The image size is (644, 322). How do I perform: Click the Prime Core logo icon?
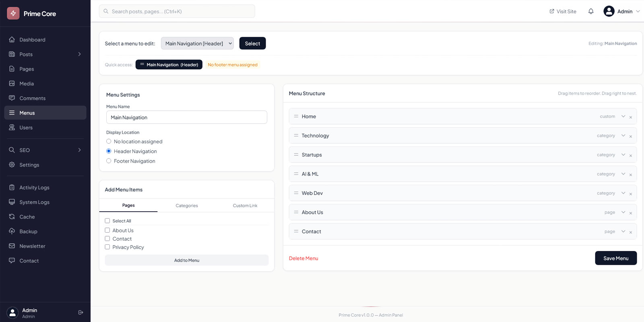click(x=13, y=13)
